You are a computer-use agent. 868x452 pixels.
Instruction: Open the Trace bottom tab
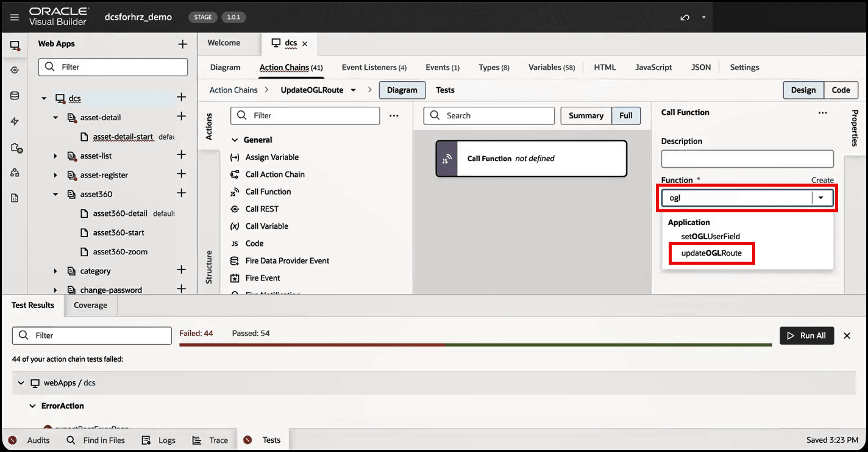point(210,440)
